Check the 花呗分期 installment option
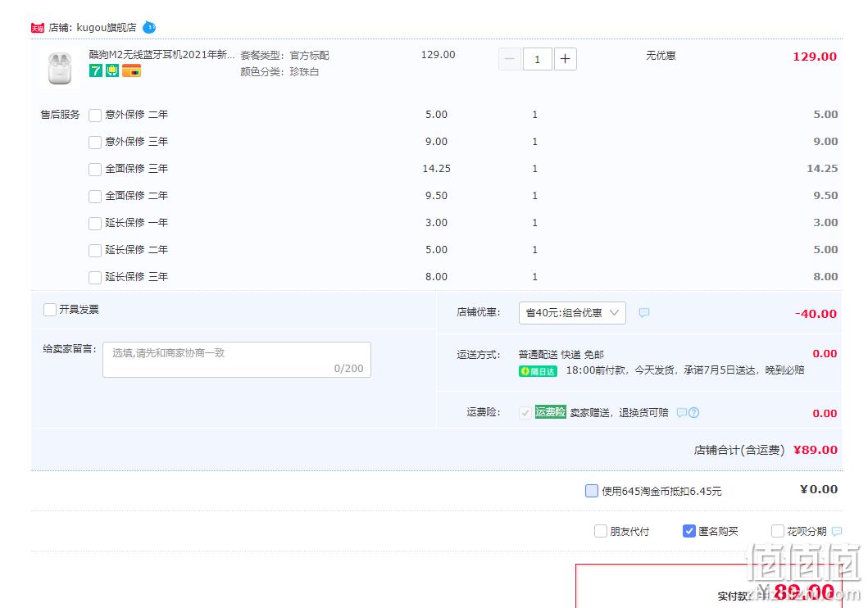Image resolution: width=868 pixels, height=608 pixels. point(778,531)
